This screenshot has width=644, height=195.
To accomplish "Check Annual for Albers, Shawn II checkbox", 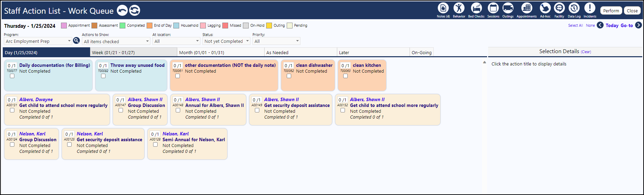I will (x=178, y=110).
